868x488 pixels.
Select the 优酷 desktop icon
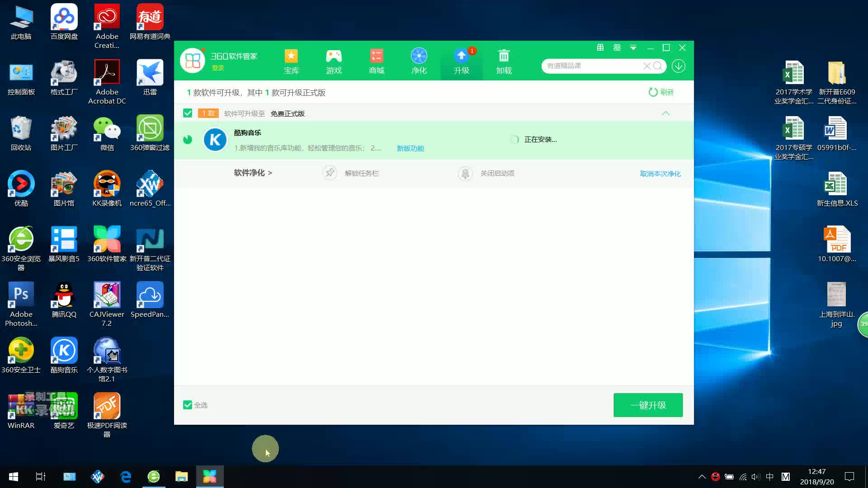[x=21, y=188]
